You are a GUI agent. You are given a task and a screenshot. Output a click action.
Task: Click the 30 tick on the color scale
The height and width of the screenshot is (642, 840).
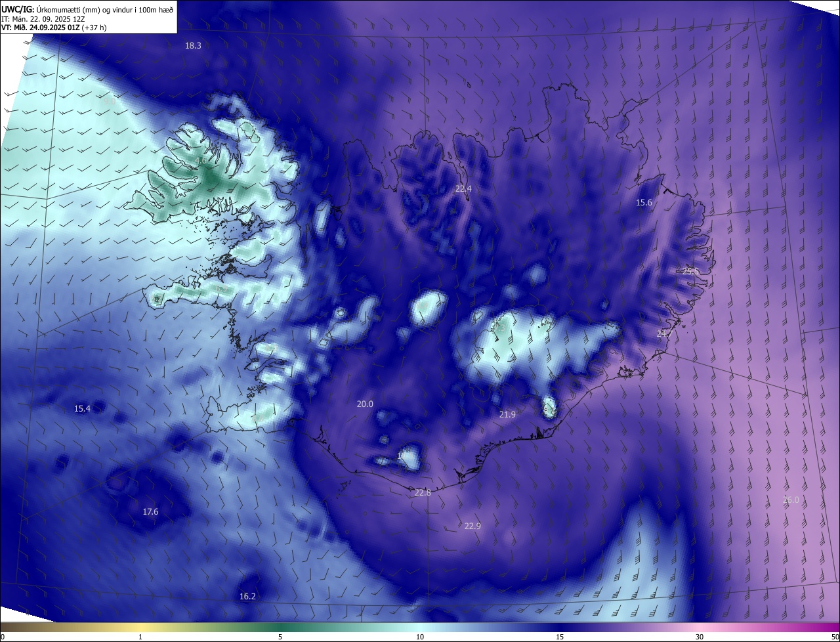pos(700,637)
